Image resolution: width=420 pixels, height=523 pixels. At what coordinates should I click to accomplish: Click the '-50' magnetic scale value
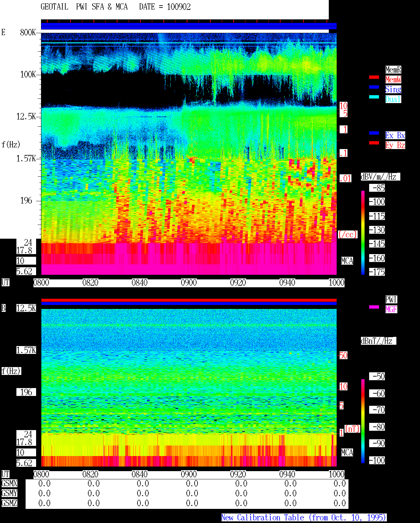tap(377, 376)
